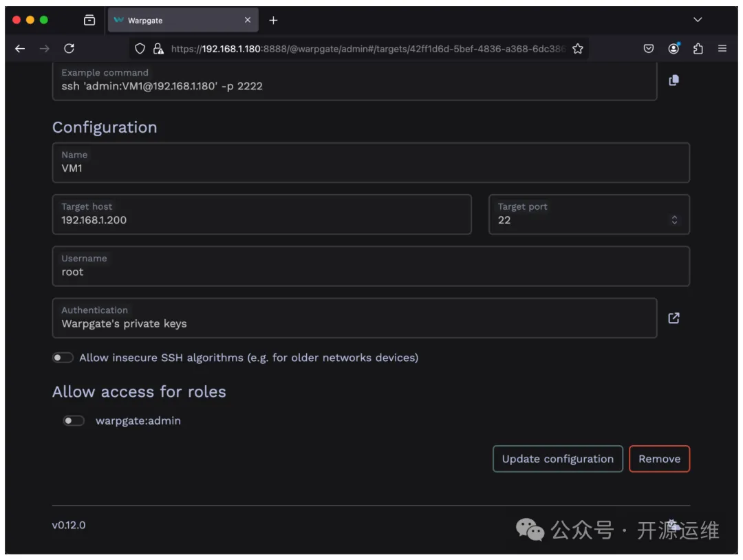
Task: Open the Pocket save icon
Action: click(648, 49)
